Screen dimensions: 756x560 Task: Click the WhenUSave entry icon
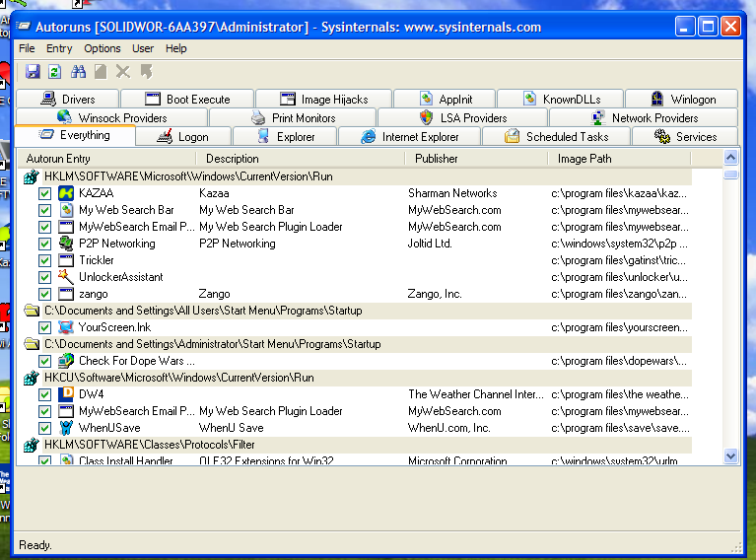tap(66, 428)
